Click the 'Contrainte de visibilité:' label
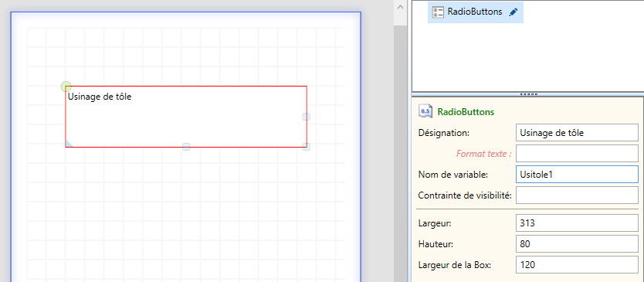Image resolution: width=644 pixels, height=282 pixels. point(465,195)
